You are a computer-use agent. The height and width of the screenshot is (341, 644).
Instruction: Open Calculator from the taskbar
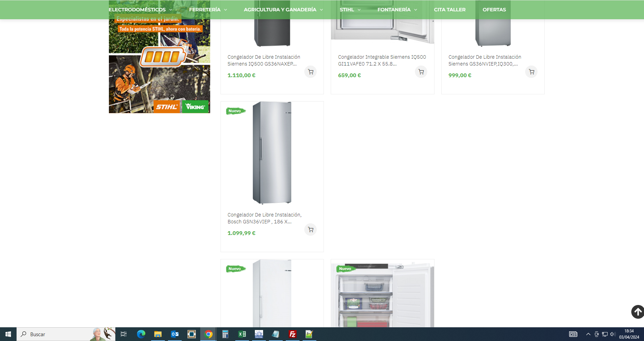coord(225,334)
